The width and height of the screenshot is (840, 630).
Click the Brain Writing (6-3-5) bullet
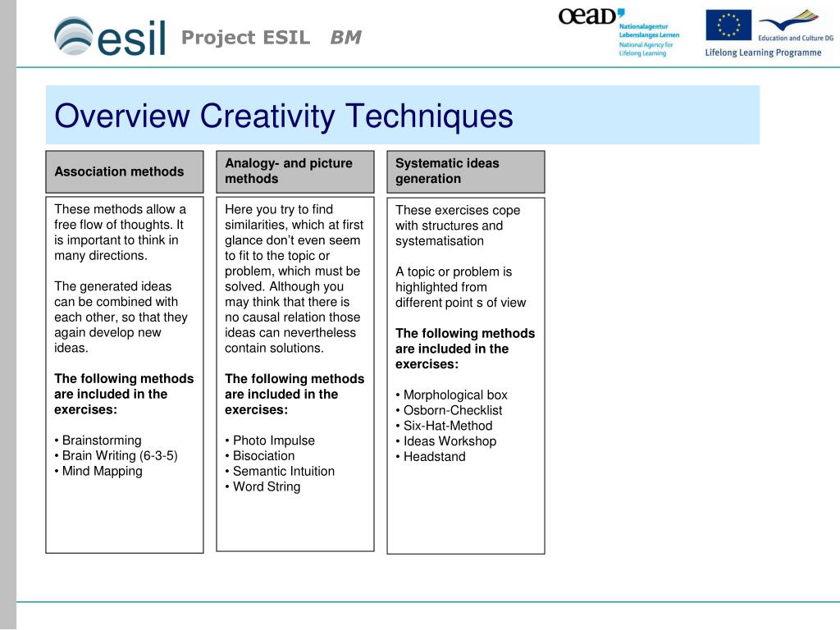[116, 455]
